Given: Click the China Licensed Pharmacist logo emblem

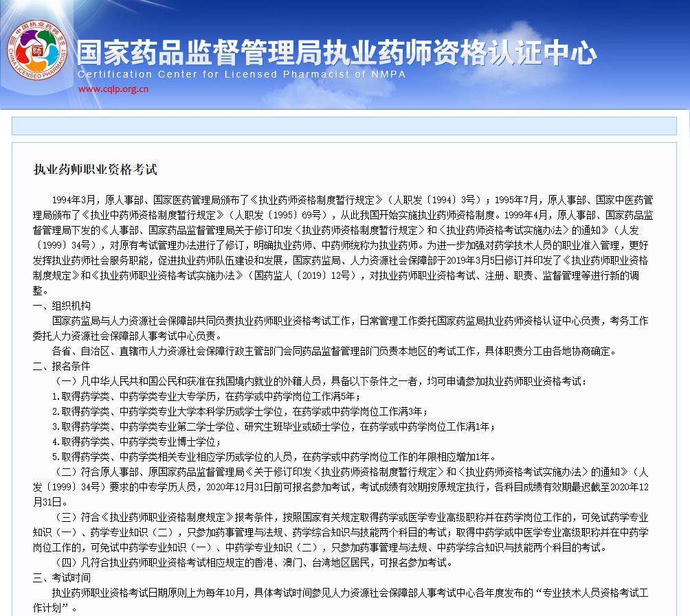Looking at the screenshot, I should pos(37,50).
